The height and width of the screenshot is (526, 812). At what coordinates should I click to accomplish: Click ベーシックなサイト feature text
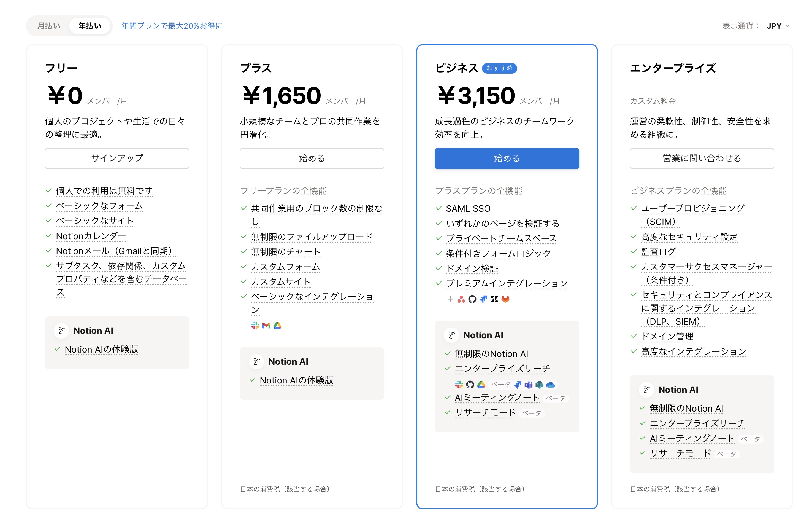tap(95, 221)
